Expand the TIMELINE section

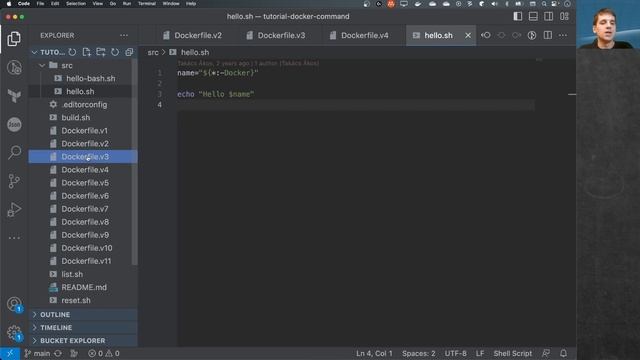83,328
